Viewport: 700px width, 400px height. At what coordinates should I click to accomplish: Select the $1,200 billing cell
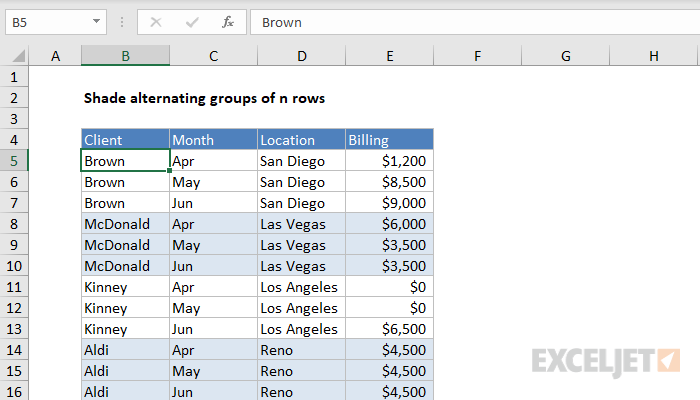(x=390, y=161)
